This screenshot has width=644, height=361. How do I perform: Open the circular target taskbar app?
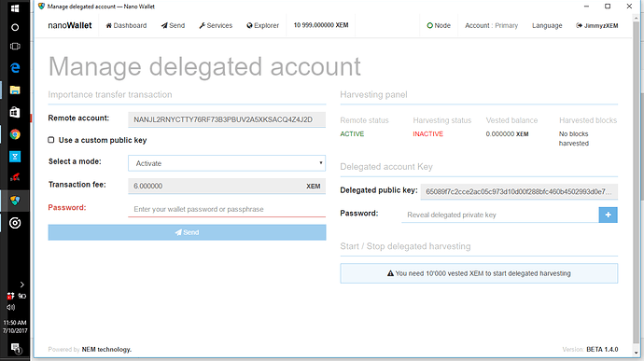(x=15, y=223)
